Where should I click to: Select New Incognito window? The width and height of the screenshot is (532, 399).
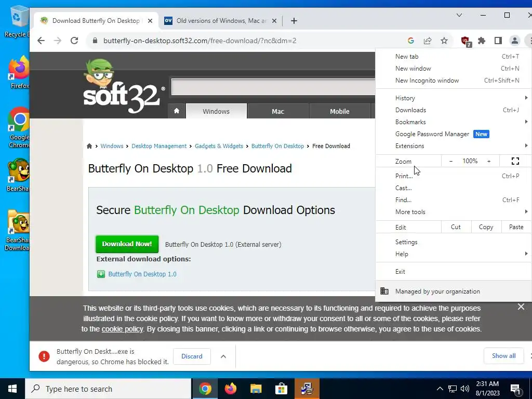point(454,81)
